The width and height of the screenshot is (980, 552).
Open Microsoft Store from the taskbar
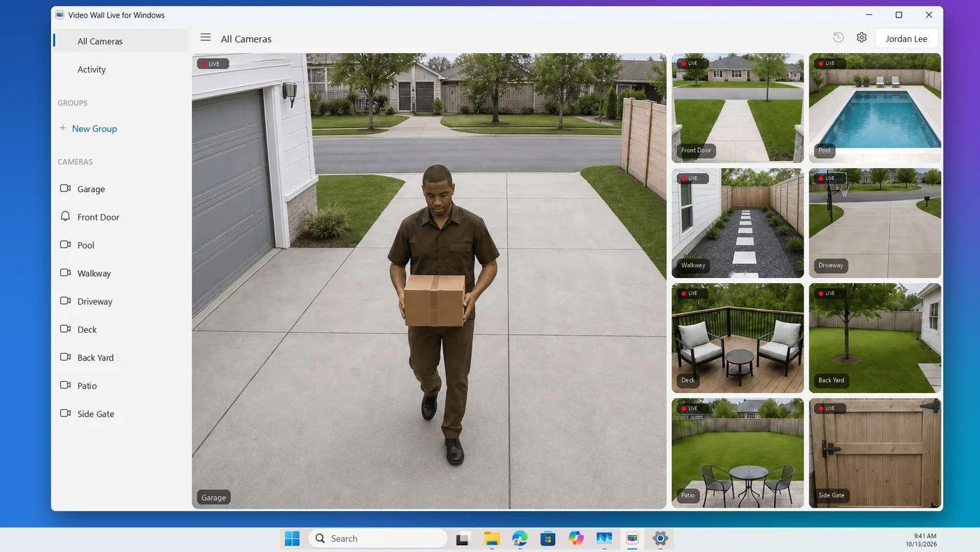click(547, 538)
